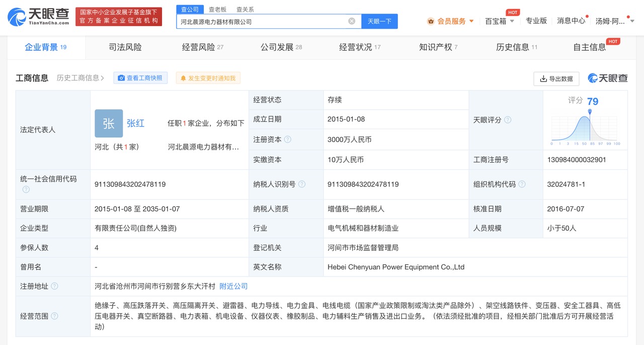Select the 查公司 search tab
This screenshot has width=644, height=345.
[190, 10]
